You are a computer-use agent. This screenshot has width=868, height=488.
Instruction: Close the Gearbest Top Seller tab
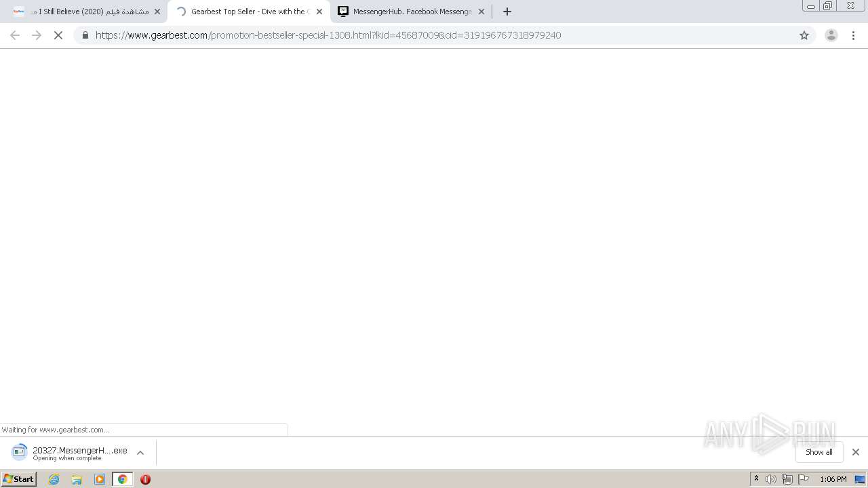point(319,12)
